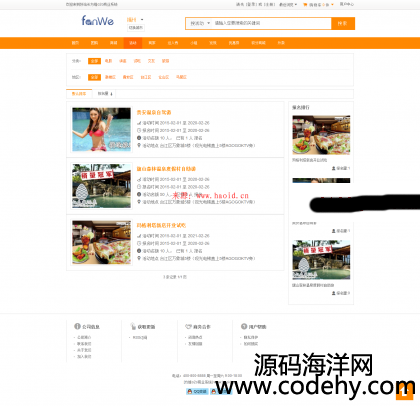Click the info circle icon in footer

pyautogui.click(x=77, y=326)
